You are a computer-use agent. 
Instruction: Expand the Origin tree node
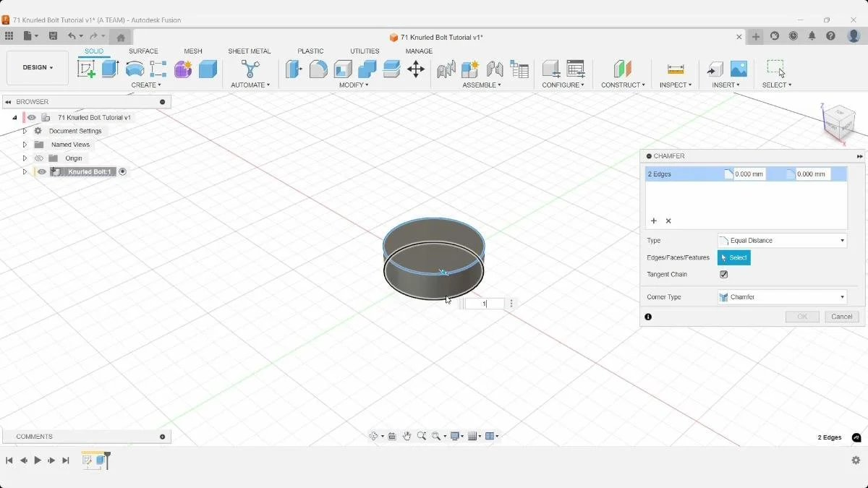click(x=25, y=158)
